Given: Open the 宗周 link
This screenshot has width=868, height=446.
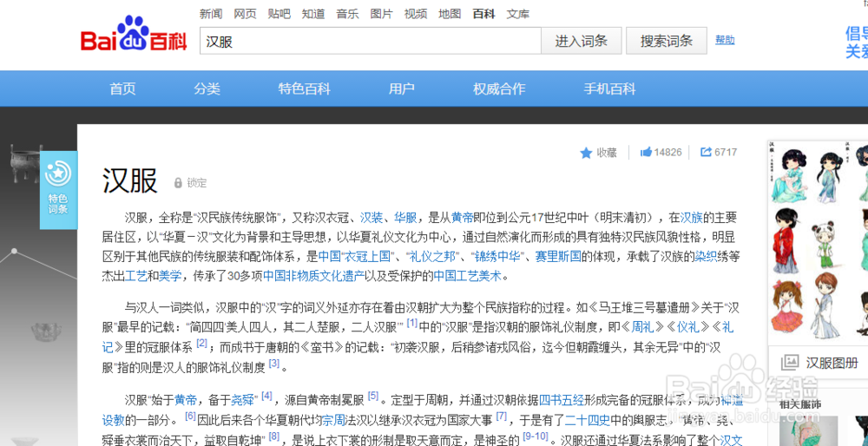Looking at the screenshot, I should coord(334,420).
